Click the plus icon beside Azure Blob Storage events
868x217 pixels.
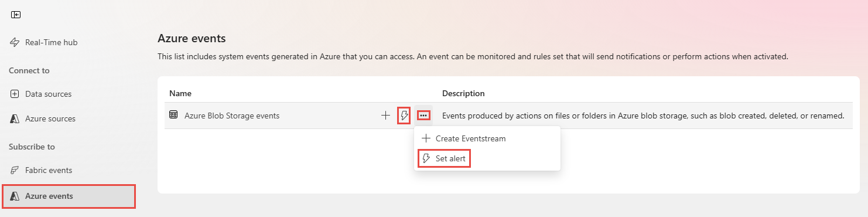click(385, 116)
